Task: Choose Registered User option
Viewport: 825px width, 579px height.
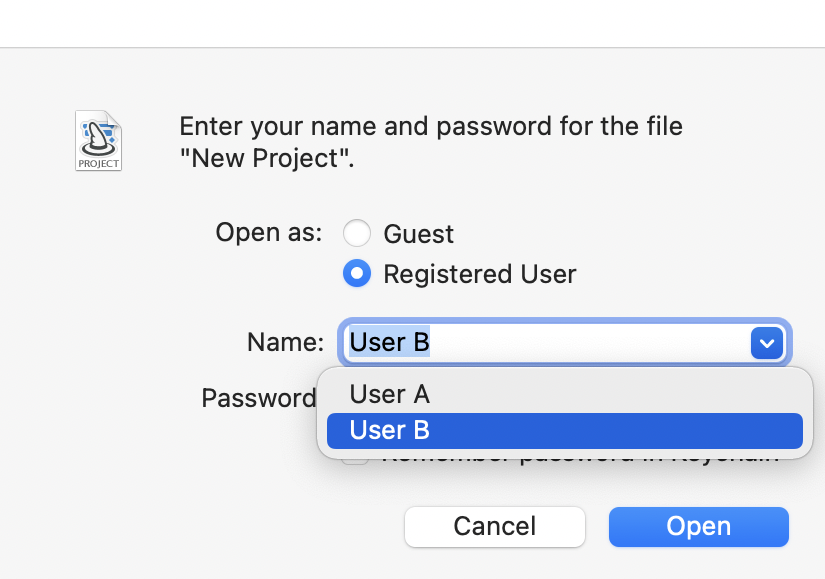Action: tap(357, 273)
